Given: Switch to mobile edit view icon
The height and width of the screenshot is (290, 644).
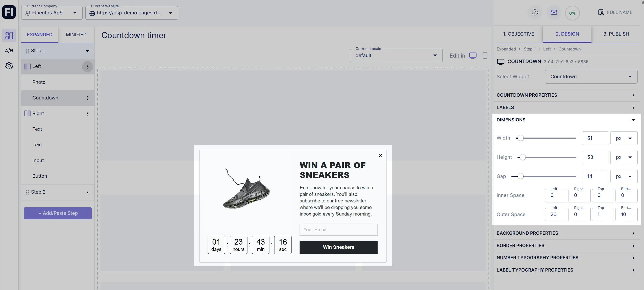Looking at the screenshot, I should 485,55.
